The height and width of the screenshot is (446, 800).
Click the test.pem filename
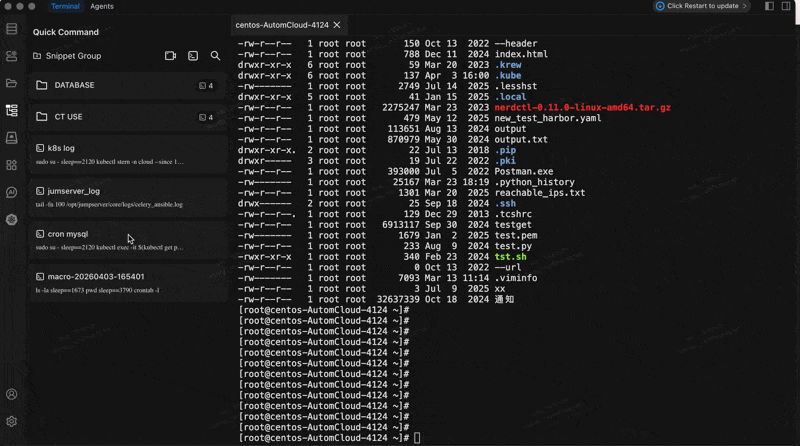515,235
